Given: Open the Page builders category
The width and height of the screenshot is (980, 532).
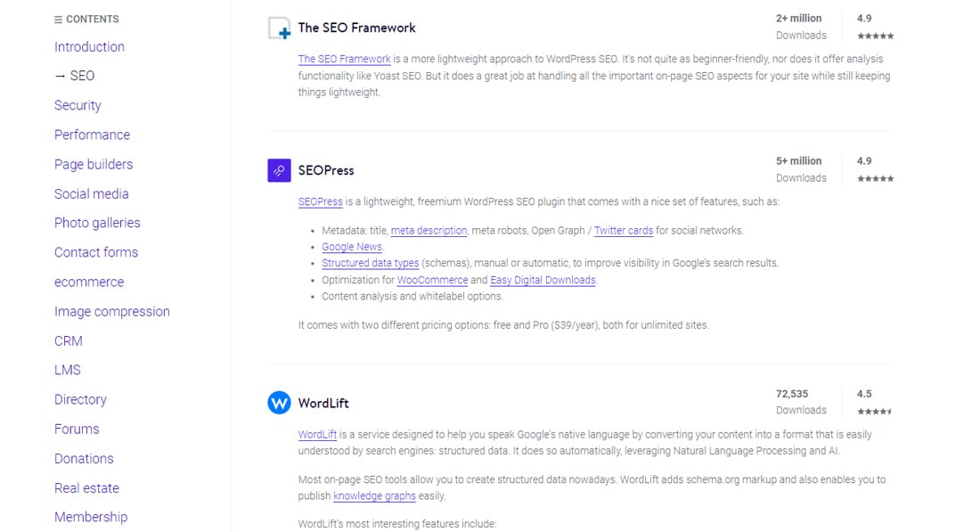Looking at the screenshot, I should [94, 164].
